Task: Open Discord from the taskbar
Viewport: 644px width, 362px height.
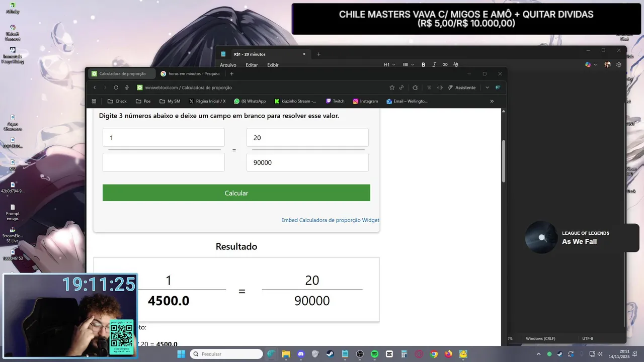Action: (x=301, y=354)
